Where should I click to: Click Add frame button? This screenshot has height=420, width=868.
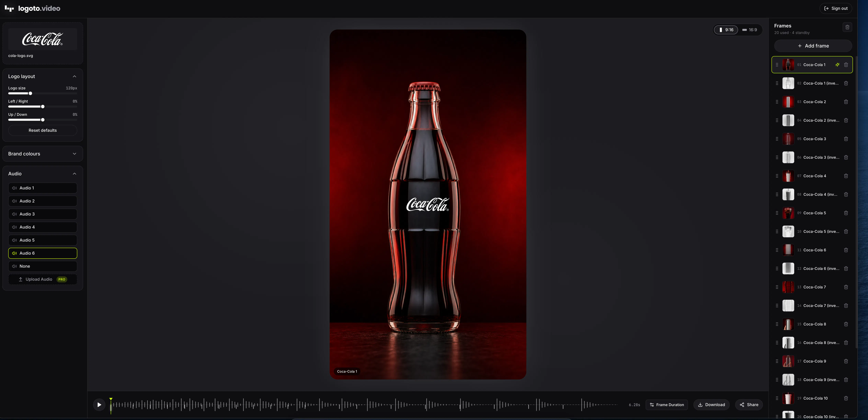[813, 46]
